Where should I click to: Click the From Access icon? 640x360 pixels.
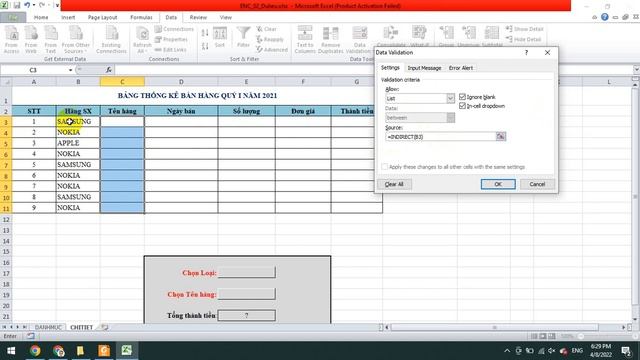[11, 39]
